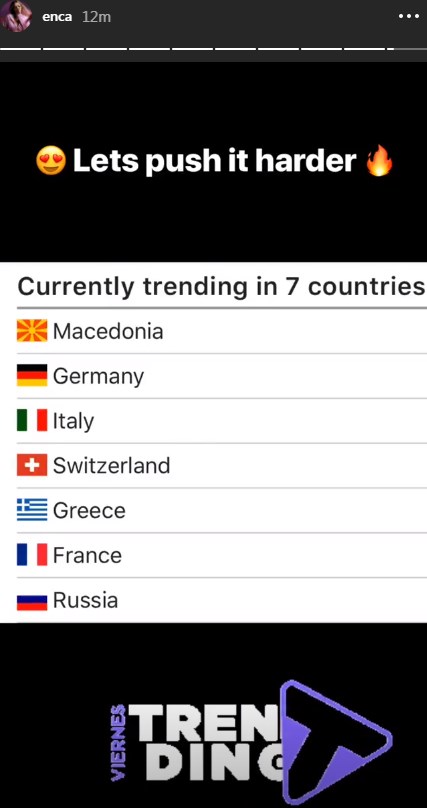Click the Italy flag icon

click(x=32, y=420)
